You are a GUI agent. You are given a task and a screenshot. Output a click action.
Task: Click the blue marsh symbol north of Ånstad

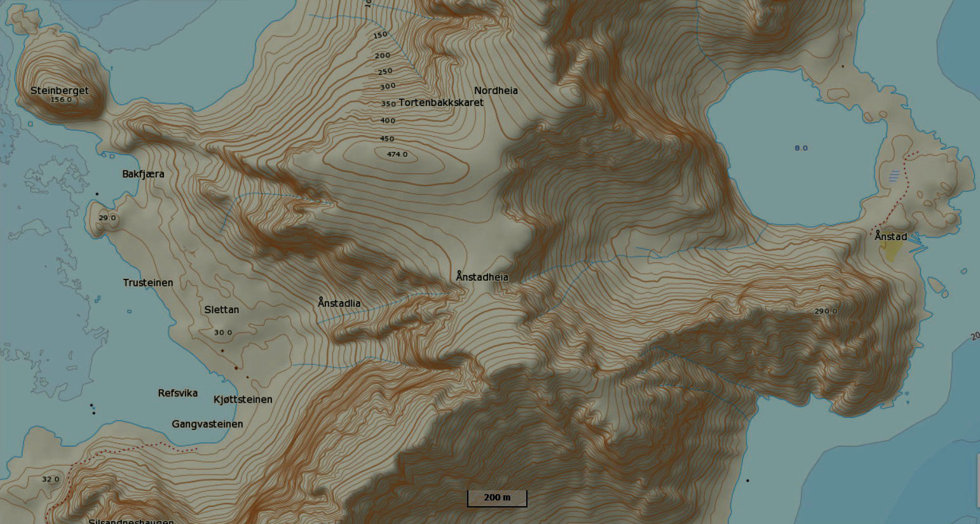tap(894, 176)
